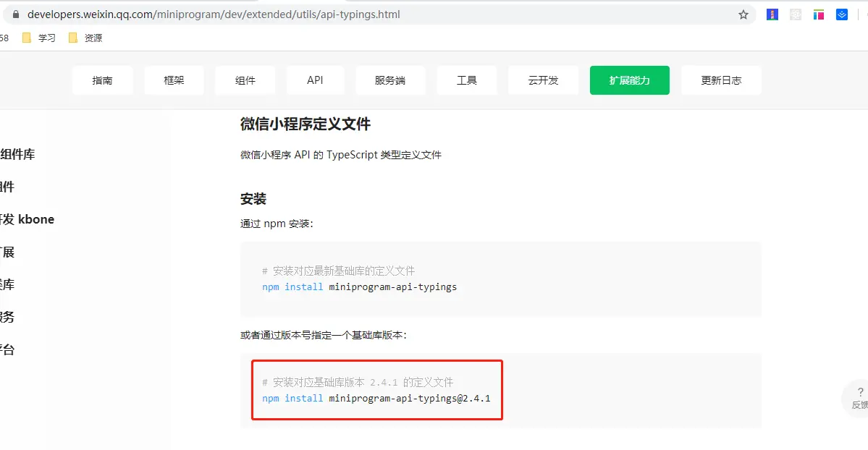Open the kbone sidebar entry
Viewport: 868px width, 450px height.
point(27,219)
